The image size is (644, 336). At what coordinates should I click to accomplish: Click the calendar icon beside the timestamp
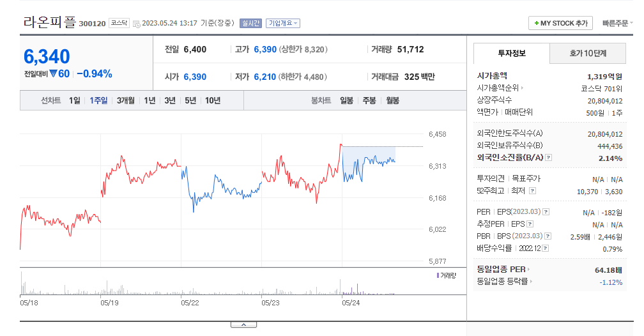(137, 24)
